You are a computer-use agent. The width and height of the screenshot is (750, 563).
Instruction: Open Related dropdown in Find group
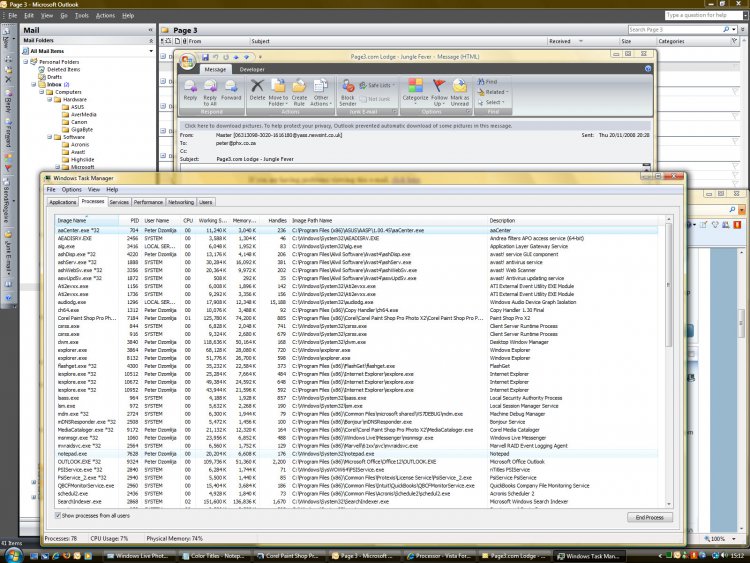coord(493,92)
